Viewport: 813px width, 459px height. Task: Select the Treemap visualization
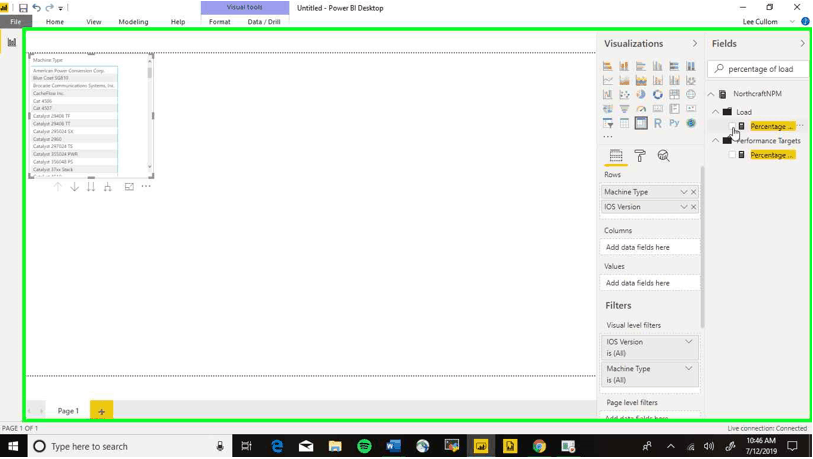tap(674, 94)
